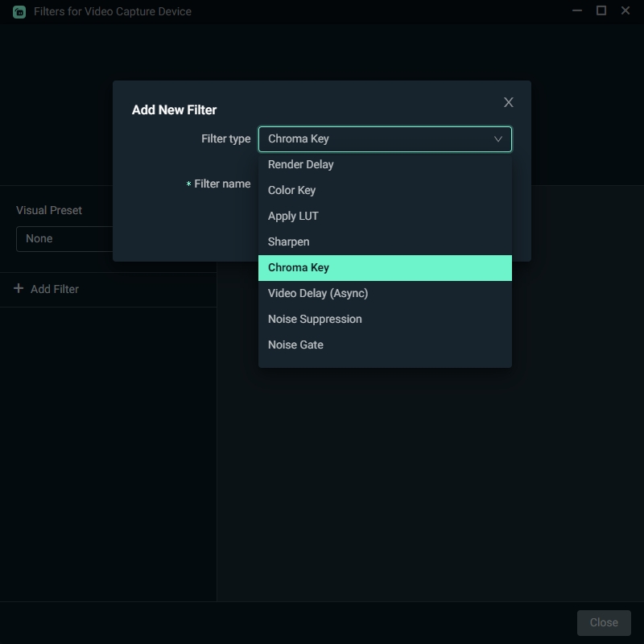This screenshot has width=644, height=644.
Task: Click the Visual Preset label
Action: click(49, 210)
